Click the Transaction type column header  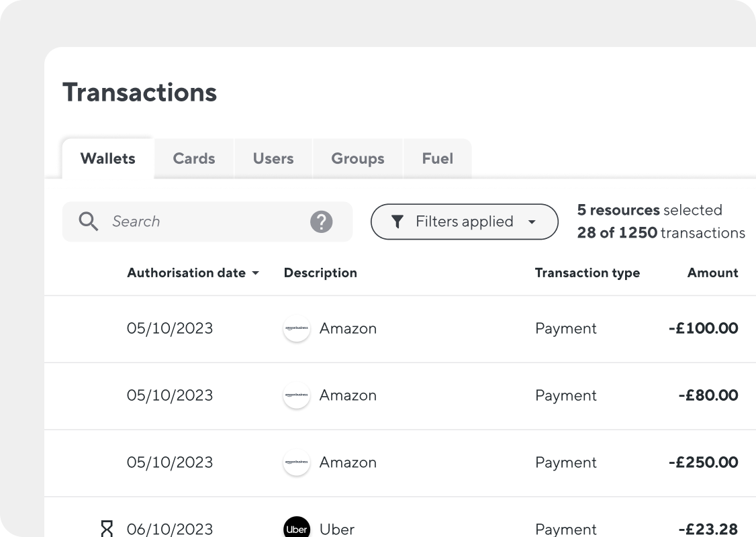click(587, 273)
